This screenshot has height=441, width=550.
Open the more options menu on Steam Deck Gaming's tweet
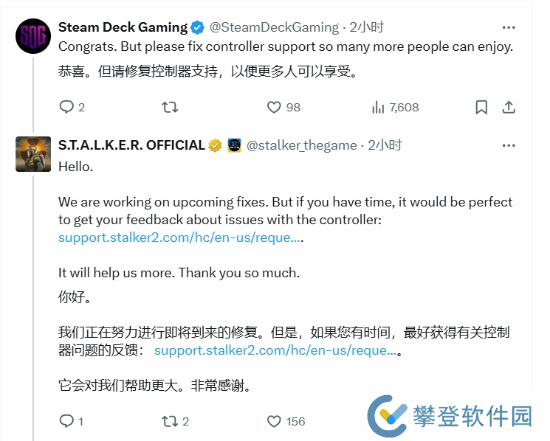pos(508,28)
